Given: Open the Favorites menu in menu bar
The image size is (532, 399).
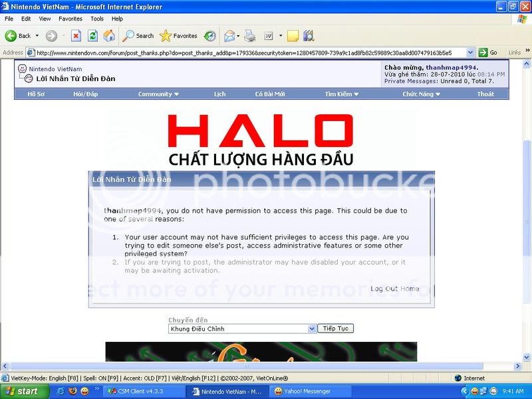Looking at the screenshot, I should [x=70, y=19].
